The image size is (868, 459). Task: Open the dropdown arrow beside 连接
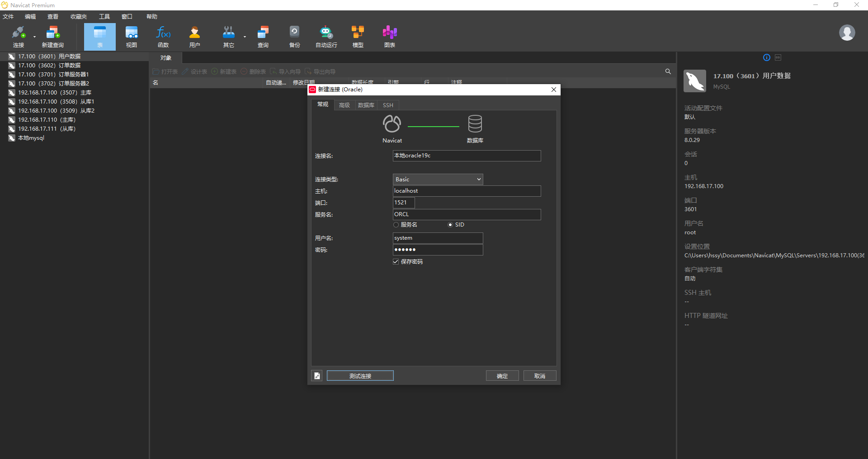(x=34, y=37)
